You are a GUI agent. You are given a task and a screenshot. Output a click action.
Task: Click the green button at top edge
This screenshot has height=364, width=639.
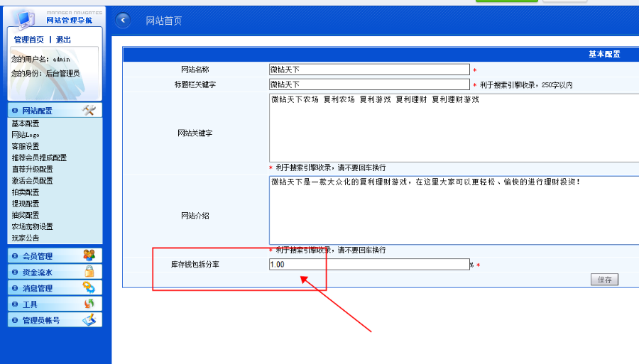[506, 1]
